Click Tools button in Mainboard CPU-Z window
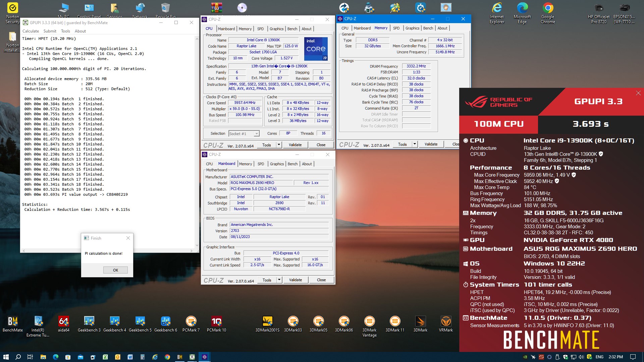Image resolution: width=644 pixels, height=362 pixels. click(x=267, y=280)
